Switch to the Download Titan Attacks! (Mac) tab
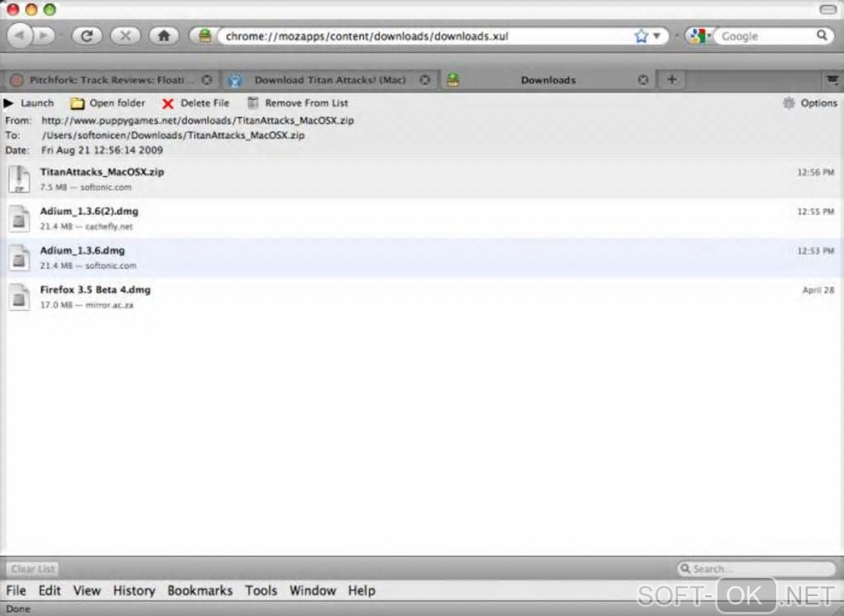The height and width of the screenshot is (616, 844). tap(329, 80)
